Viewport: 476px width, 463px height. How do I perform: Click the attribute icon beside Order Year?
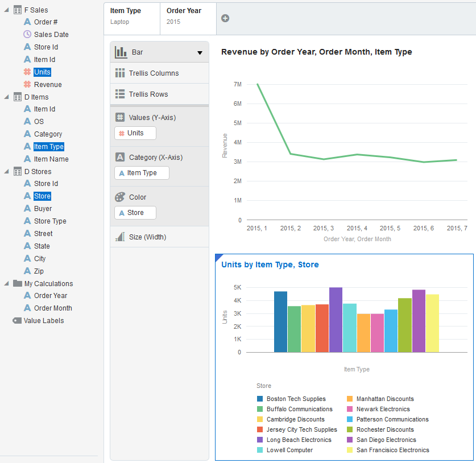(x=27, y=295)
